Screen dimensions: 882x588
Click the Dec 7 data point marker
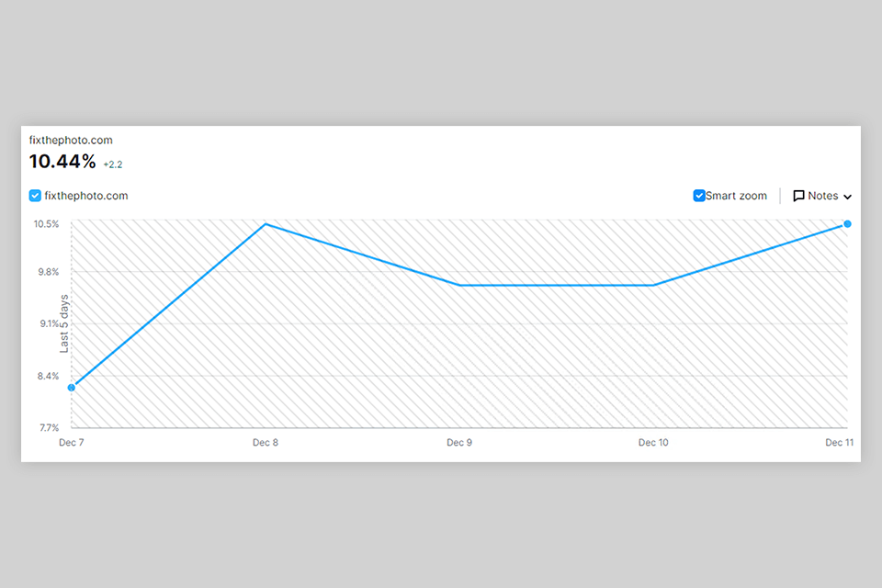[72, 388]
